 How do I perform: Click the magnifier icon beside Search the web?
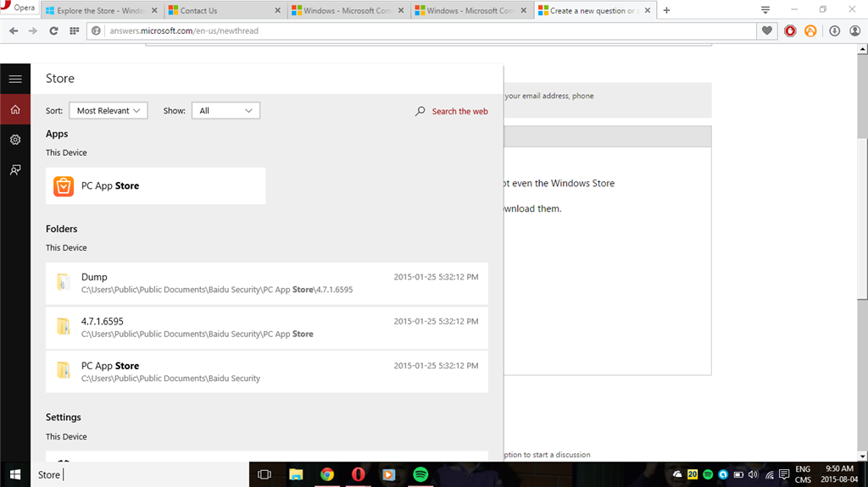(420, 111)
